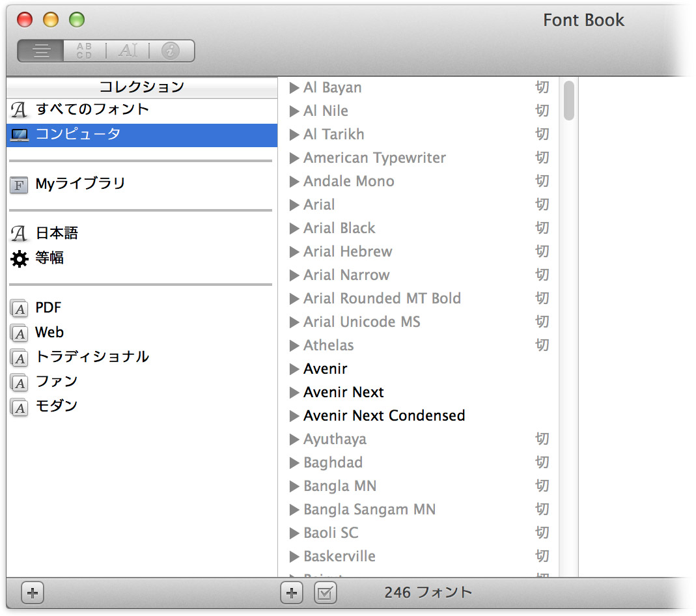Screen dimensions: 696x616
Task: Click the A icon beside ファン
Action: click(20, 383)
